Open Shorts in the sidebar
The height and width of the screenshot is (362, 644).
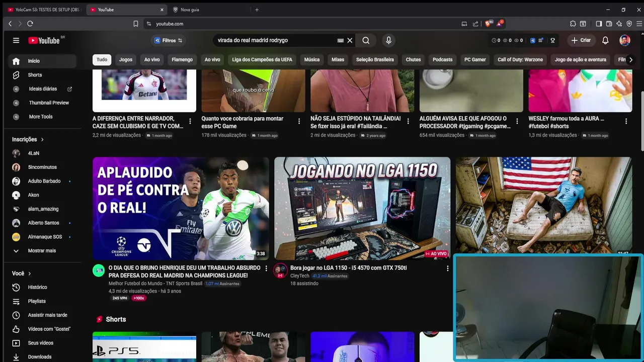42,75
